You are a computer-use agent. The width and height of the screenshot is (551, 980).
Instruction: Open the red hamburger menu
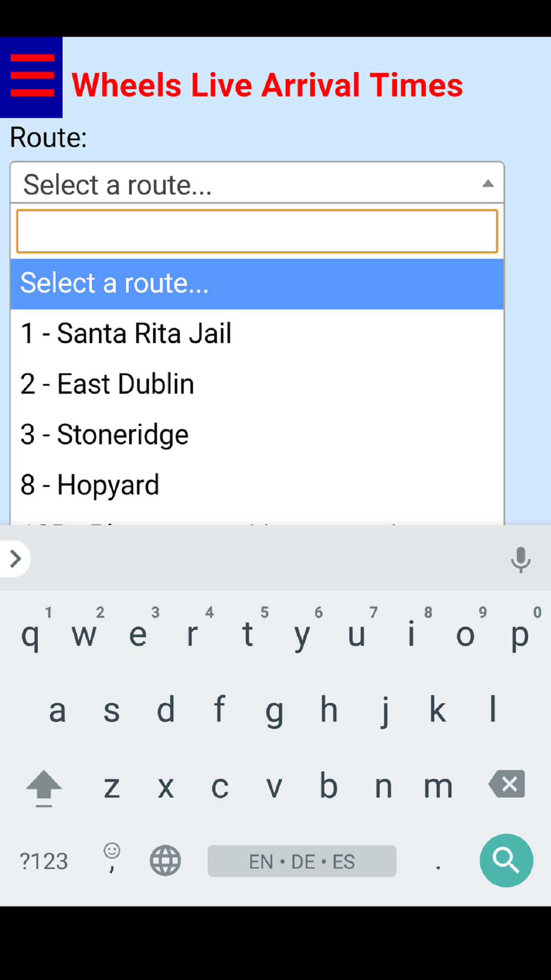click(31, 77)
